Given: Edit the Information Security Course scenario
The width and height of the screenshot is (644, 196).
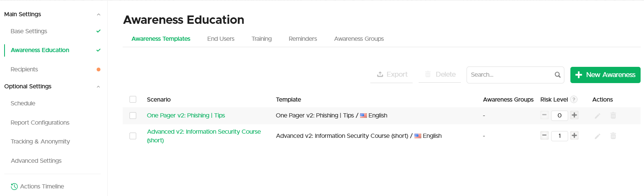Looking at the screenshot, I should point(598,136).
